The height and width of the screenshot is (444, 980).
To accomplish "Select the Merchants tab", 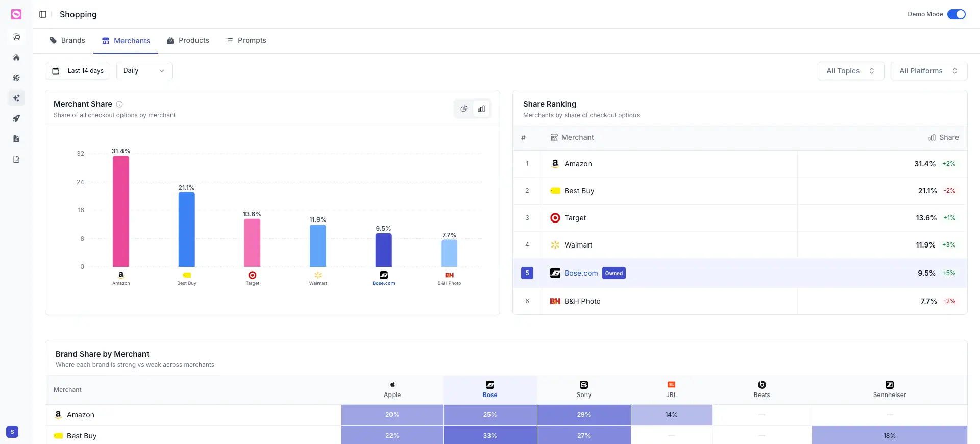I will (x=126, y=41).
